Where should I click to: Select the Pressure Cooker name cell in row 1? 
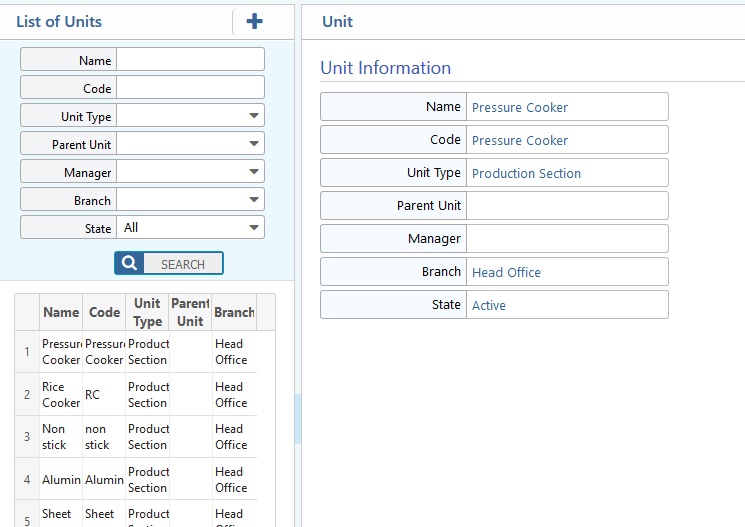(x=61, y=352)
